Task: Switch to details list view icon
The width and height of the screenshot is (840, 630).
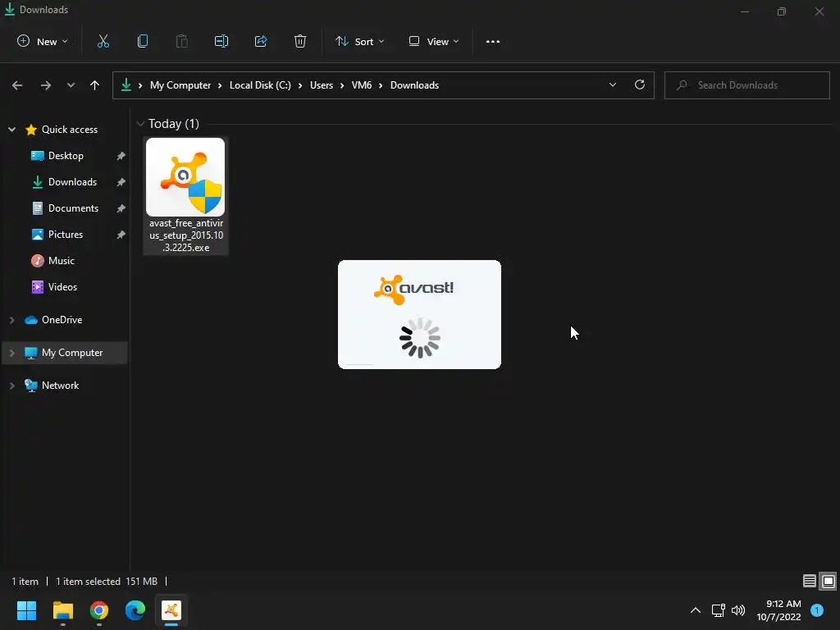Action: [810, 581]
